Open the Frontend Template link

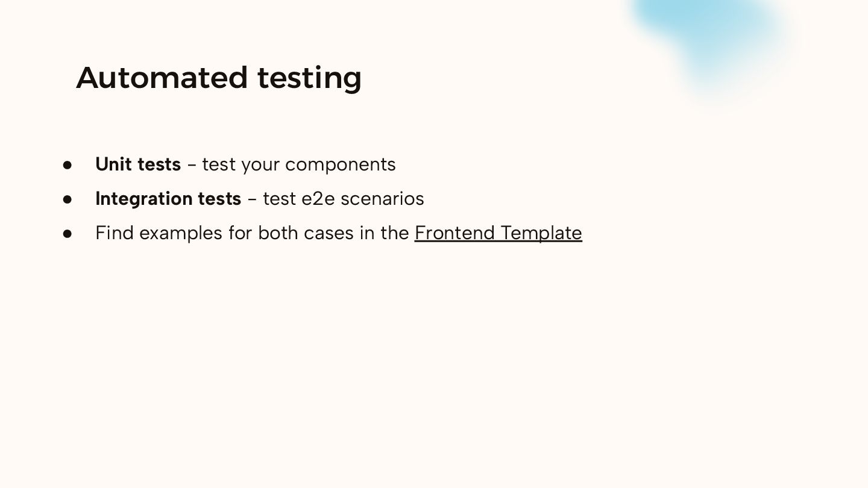(498, 233)
